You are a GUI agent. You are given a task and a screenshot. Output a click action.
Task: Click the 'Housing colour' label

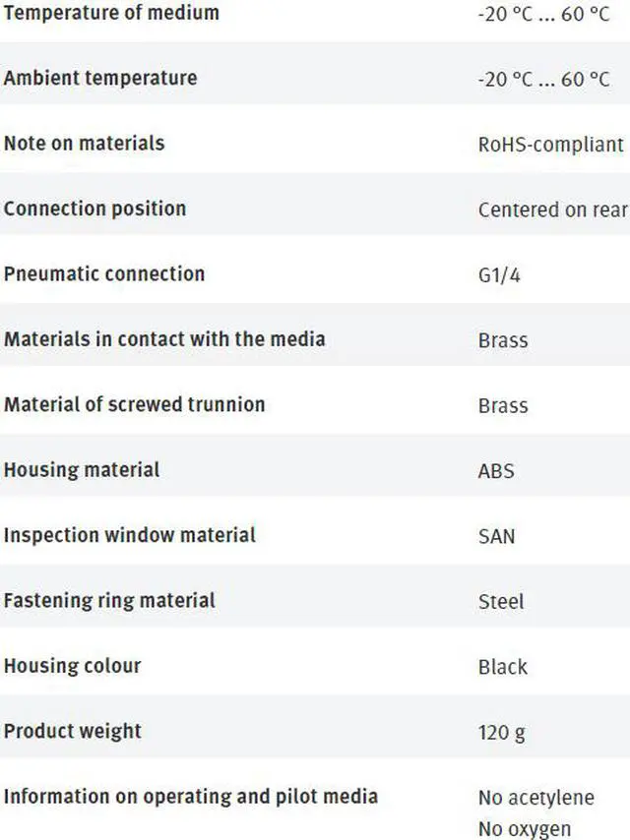coord(72,666)
